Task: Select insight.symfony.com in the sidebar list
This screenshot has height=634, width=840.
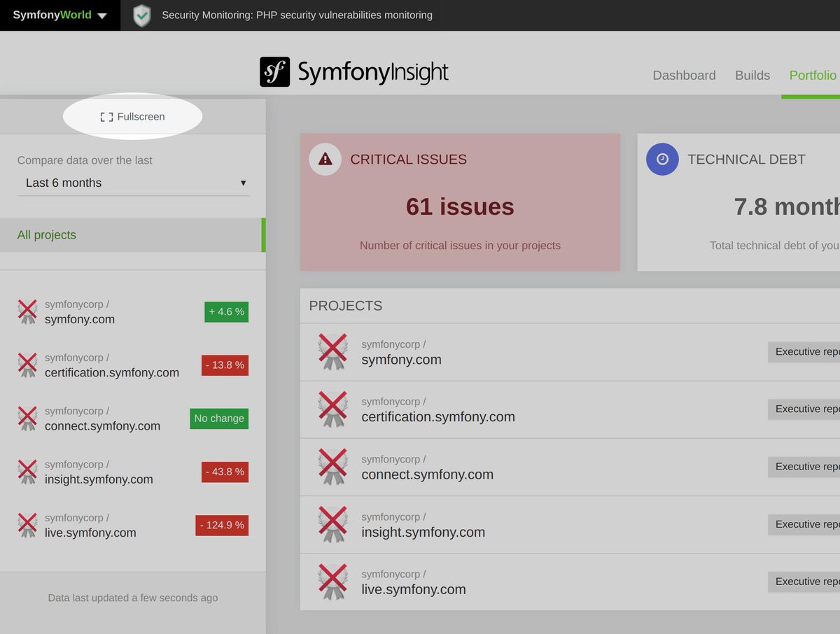Action: 99,479
